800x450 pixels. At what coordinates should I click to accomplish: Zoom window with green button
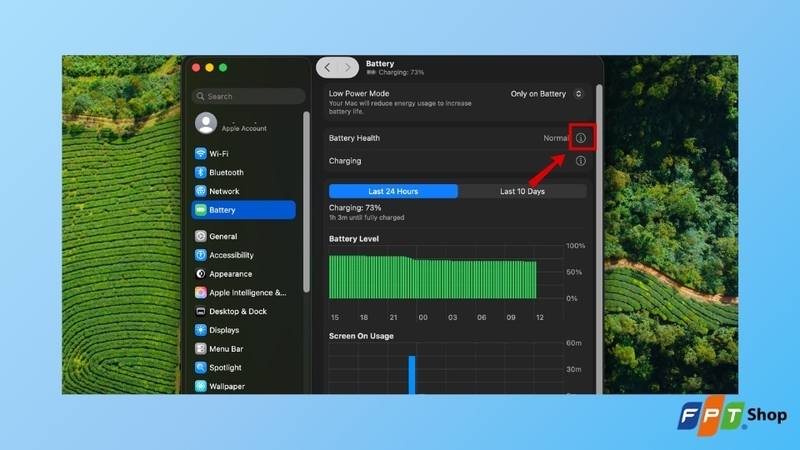(223, 67)
